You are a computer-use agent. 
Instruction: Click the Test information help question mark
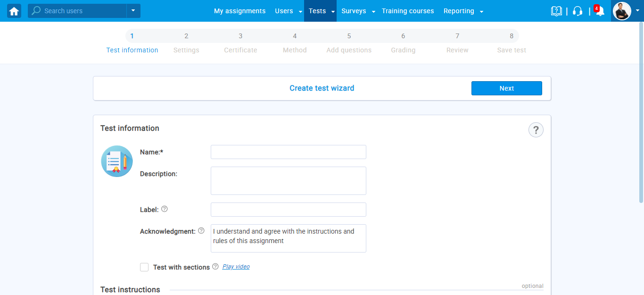(x=536, y=130)
